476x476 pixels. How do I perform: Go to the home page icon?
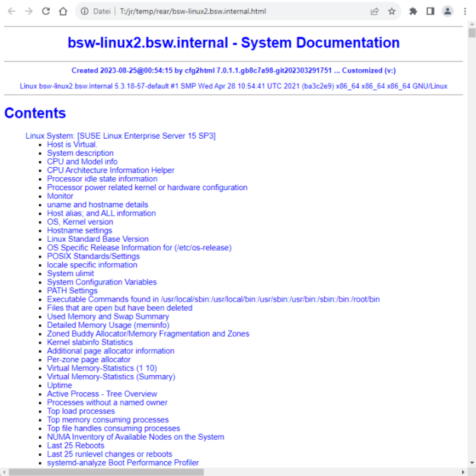pos(63,11)
